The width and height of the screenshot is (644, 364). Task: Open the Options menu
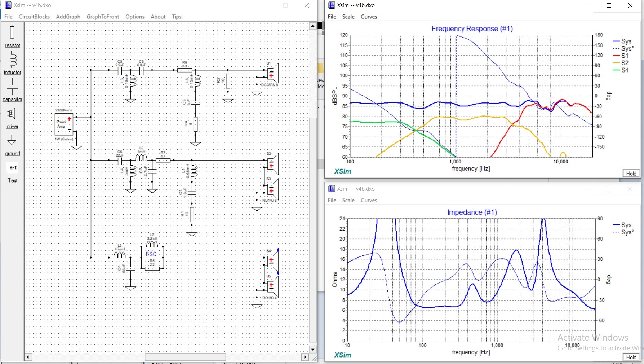(135, 17)
